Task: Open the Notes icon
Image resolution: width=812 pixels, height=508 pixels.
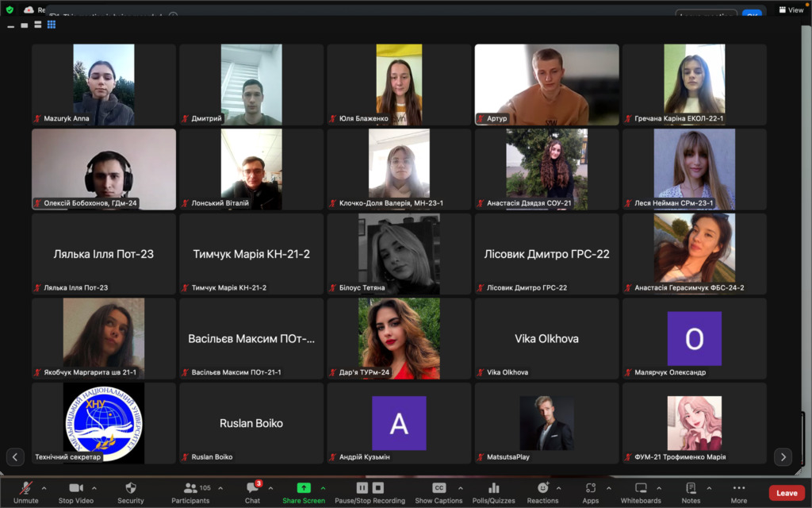Action: click(x=691, y=487)
